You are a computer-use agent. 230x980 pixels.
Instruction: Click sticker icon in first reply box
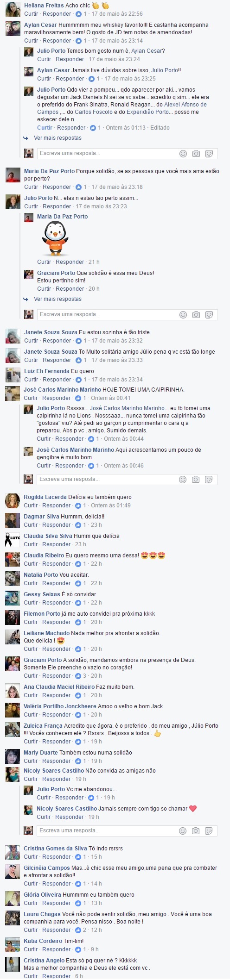pos(209,153)
